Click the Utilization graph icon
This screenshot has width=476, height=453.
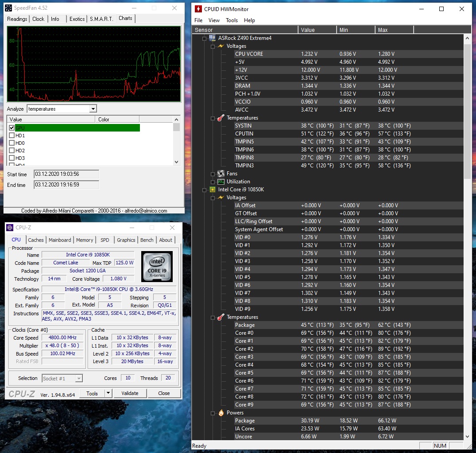pyautogui.click(x=221, y=182)
